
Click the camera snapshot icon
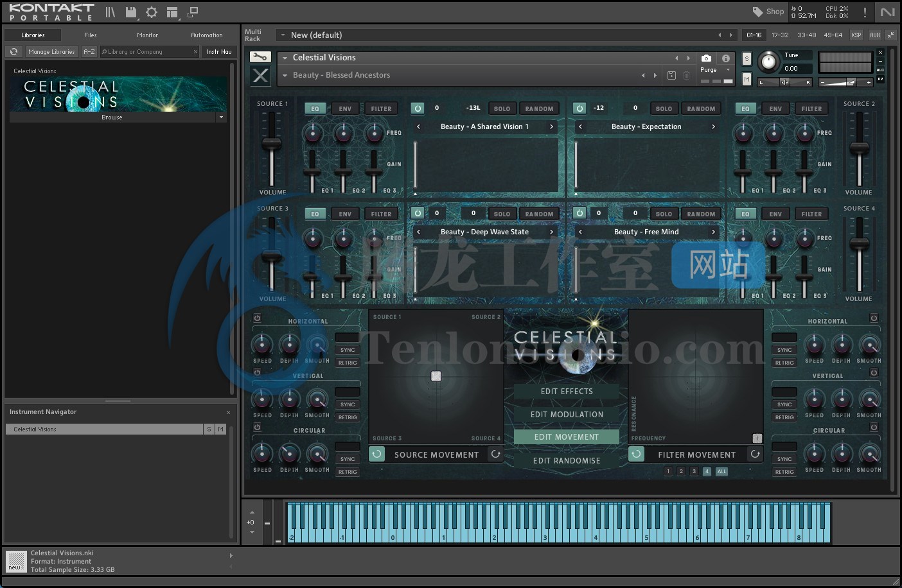point(706,58)
